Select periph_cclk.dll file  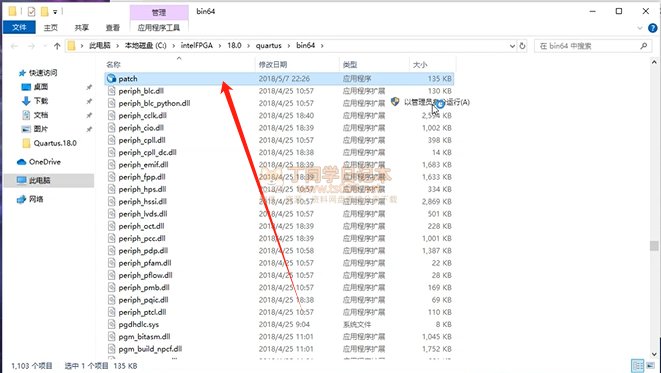tap(142, 115)
